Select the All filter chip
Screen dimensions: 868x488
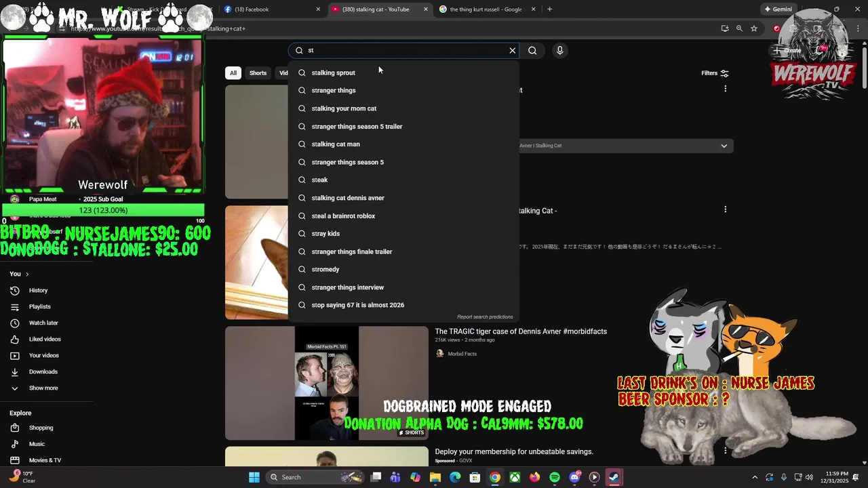(233, 73)
